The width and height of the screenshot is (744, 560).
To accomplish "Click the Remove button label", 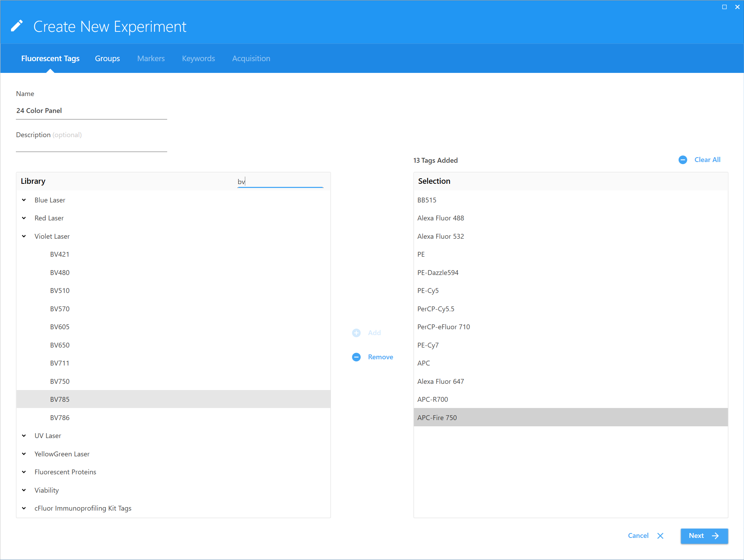I will tap(381, 357).
